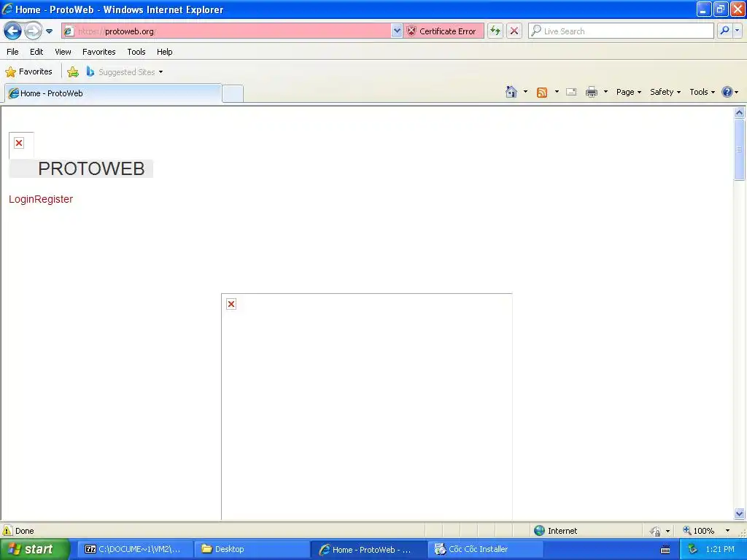Click the Back navigation arrow
Screen dimensions: 747x560
point(13,31)
